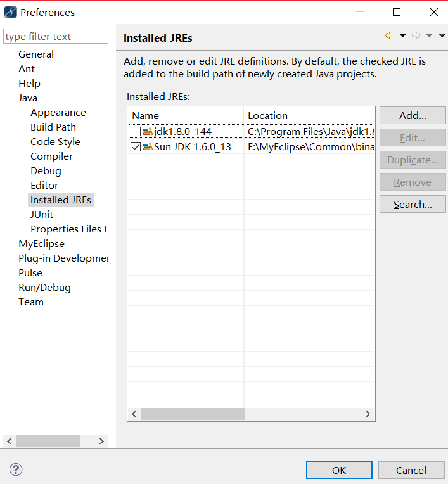The height and width of the screenshot is (484, 448).
Task: Select the jdk1.8.0_144 name cell
Action: (x=182, y=132)
